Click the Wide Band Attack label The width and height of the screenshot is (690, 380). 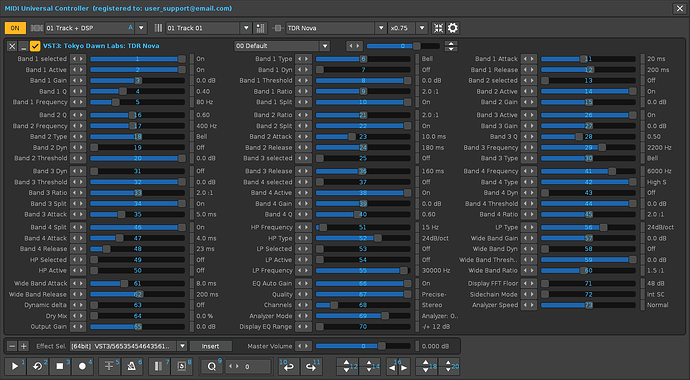tap(40, 283)
